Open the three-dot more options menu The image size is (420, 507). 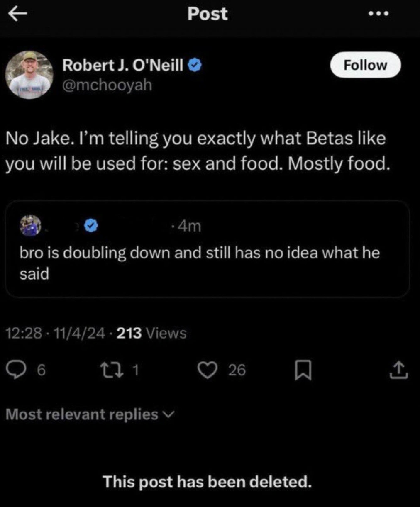[x=378, y=14]
